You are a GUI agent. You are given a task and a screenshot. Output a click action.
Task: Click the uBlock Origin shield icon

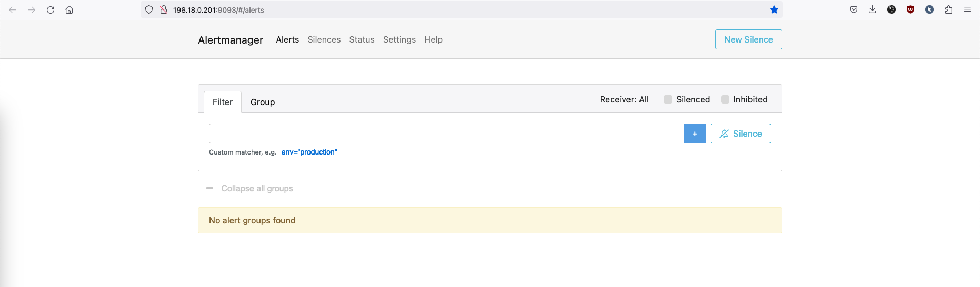pos(911,9)
